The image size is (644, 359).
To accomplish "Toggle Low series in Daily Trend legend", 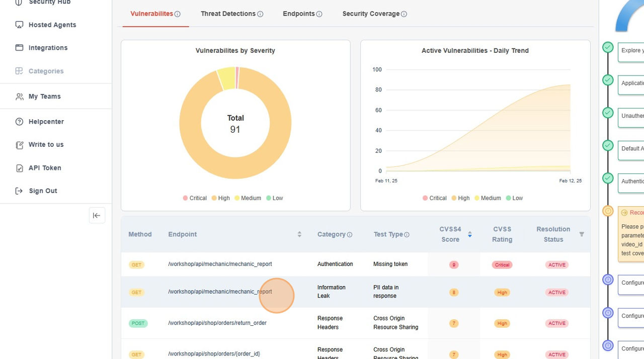I will tap(514, 198).
